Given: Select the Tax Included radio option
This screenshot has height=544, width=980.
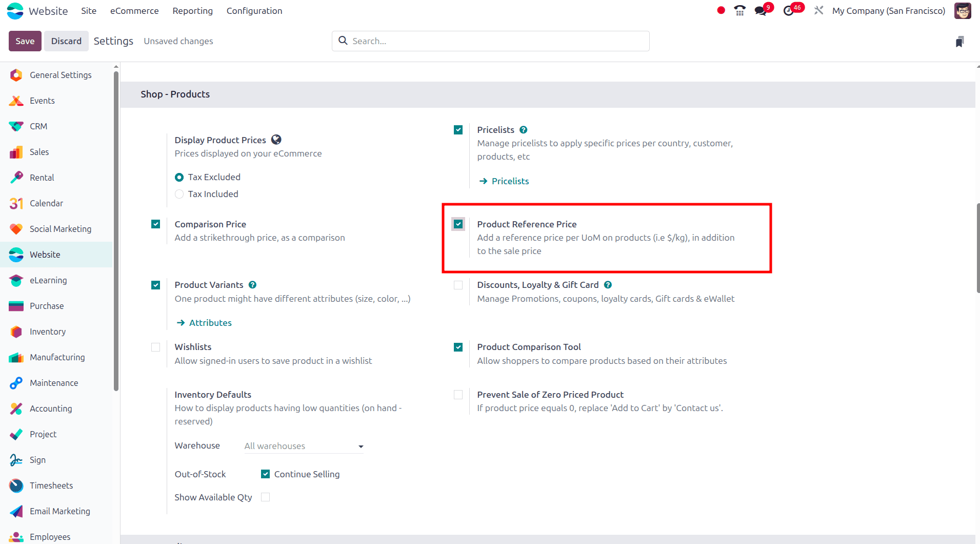Looking at the screenshot, I should pyautogui.click(x=179, y=194).
